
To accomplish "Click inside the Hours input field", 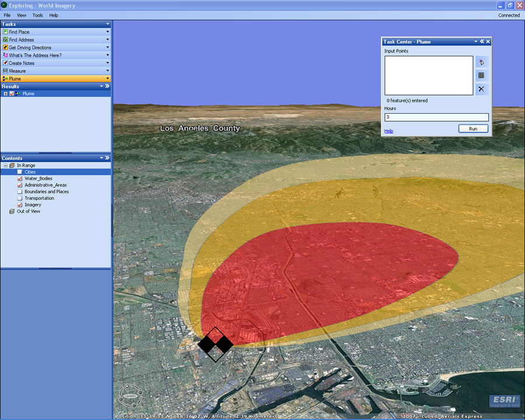I will (x=436, y=117).
